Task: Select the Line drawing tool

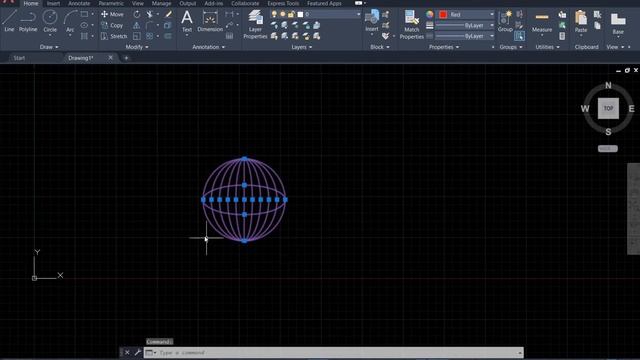Action: (9, 21)
